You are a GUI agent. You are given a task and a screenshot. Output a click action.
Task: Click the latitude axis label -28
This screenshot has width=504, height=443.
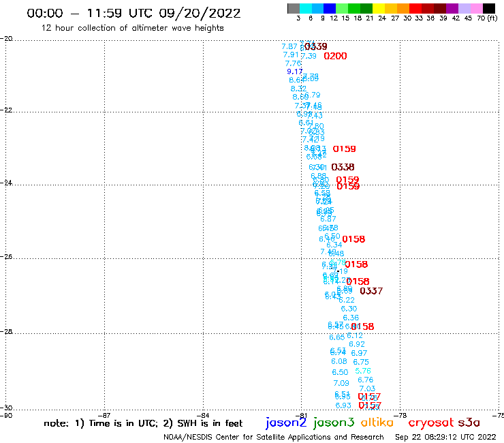pyautogui.click(x=6, y=331)
